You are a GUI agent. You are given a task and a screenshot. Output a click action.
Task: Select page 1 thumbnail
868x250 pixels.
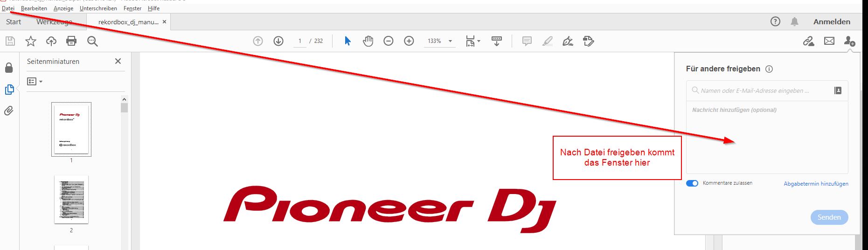(71, 129)
